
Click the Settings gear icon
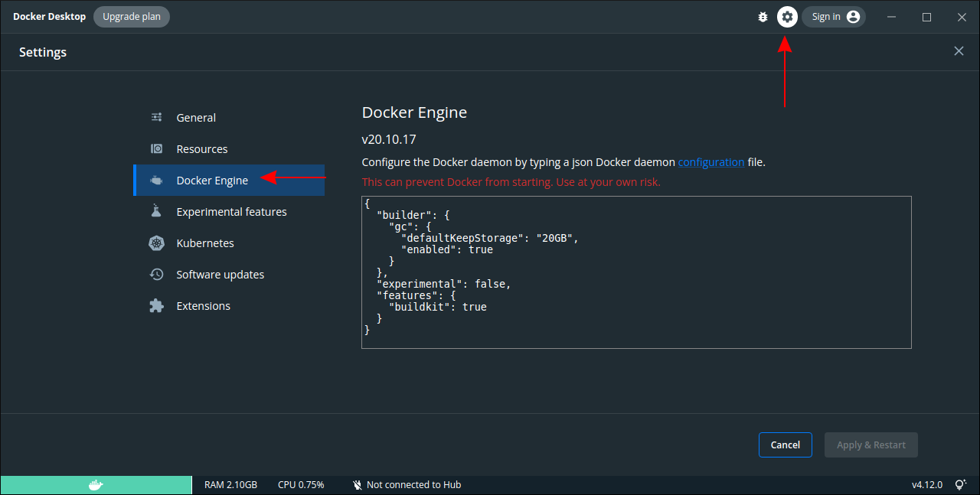tap(787, 16)
